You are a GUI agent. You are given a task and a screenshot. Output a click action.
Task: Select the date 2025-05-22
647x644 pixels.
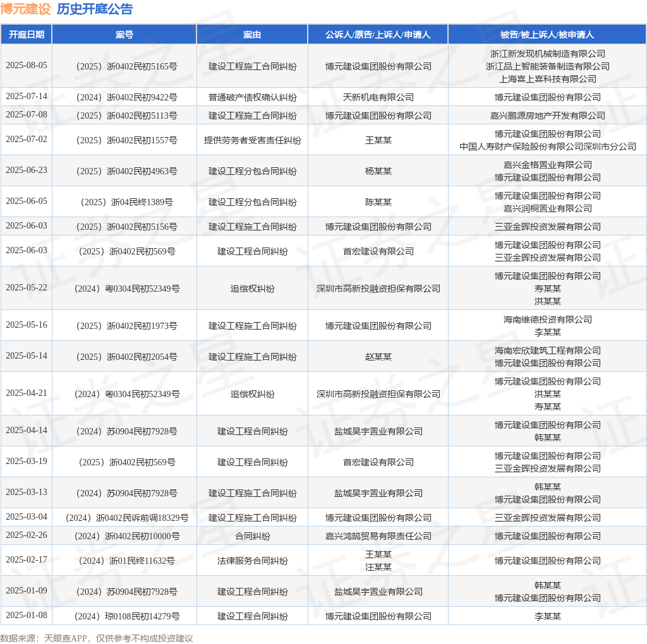coord(27,288)
